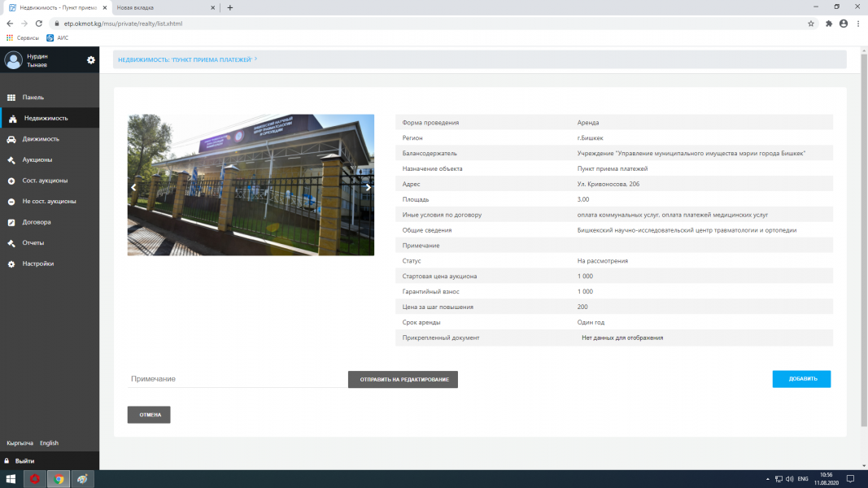Viewport: 868px width, 488px height.
Task: Switch language to Кыргызча
Action: pos(20,443)
